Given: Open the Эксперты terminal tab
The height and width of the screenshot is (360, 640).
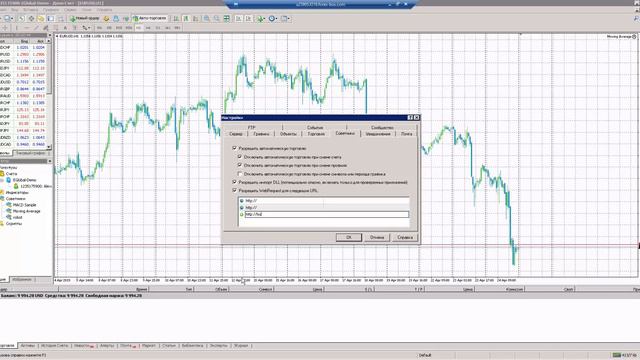Looking at the screenshot, I should [218, 346].
